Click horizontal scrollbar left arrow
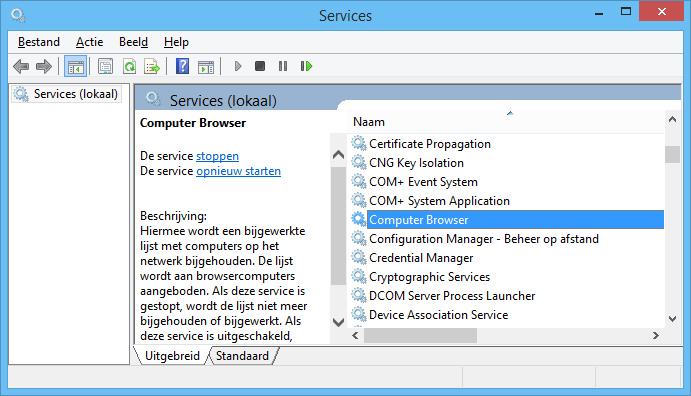 point(355,335)
